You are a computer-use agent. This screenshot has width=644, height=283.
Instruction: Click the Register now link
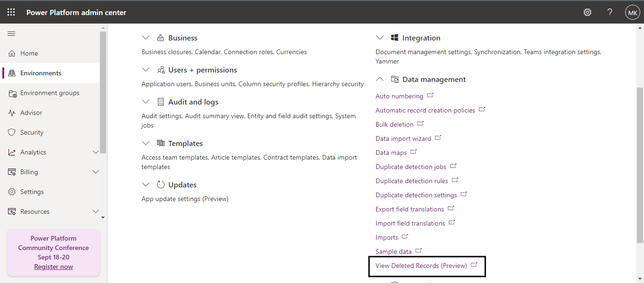click(x=53, y=267)
